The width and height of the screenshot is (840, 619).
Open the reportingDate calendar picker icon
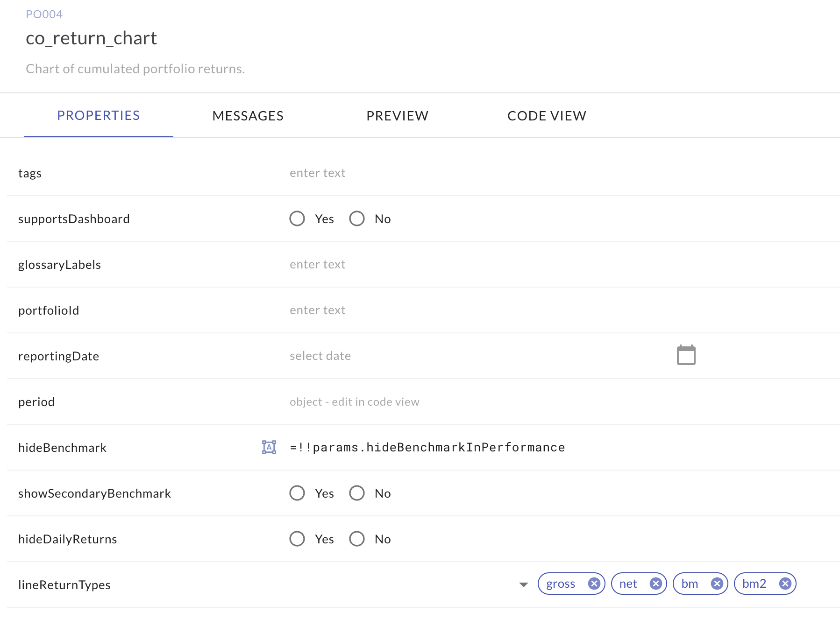coord(686,355)
